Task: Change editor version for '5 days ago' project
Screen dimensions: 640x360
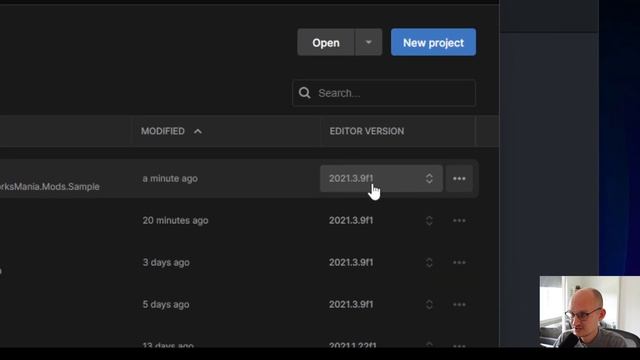Action: pos(429,304)
